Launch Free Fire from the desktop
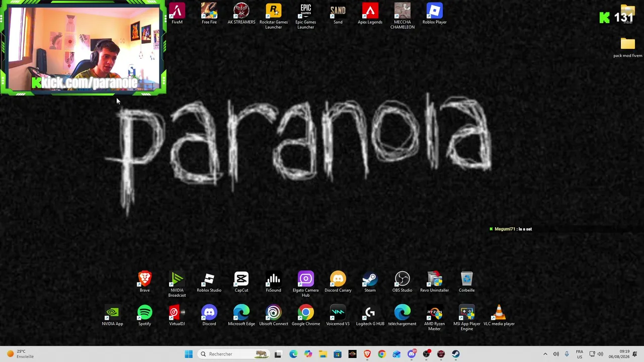This screenshot has width=644, height=362. pyautogui.click(x=209, y=14)
